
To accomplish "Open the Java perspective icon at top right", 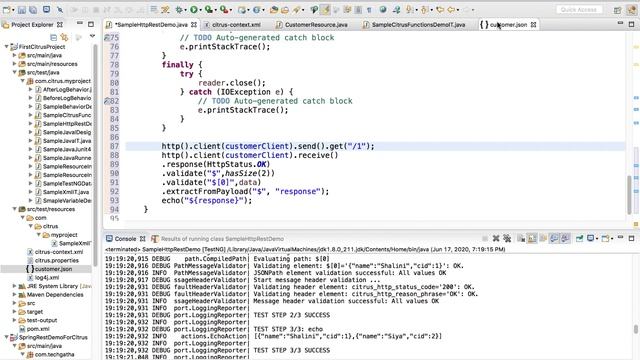I will 633,10.
